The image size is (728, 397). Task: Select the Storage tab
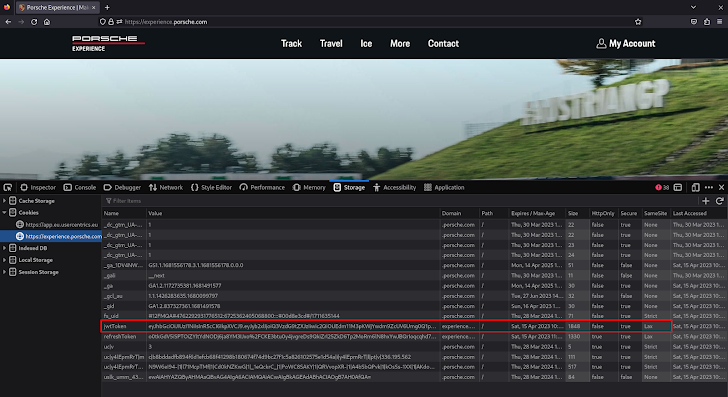click(349, 188)
